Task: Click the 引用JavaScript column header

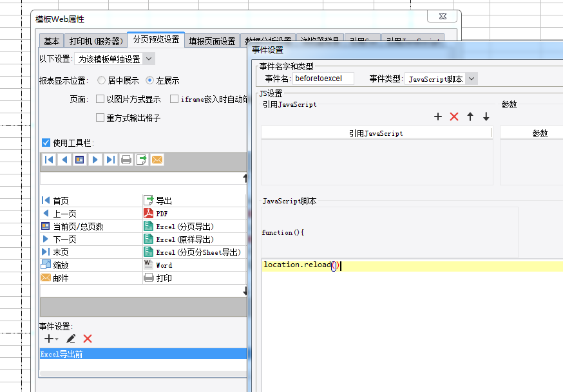Action: (376, 133)
